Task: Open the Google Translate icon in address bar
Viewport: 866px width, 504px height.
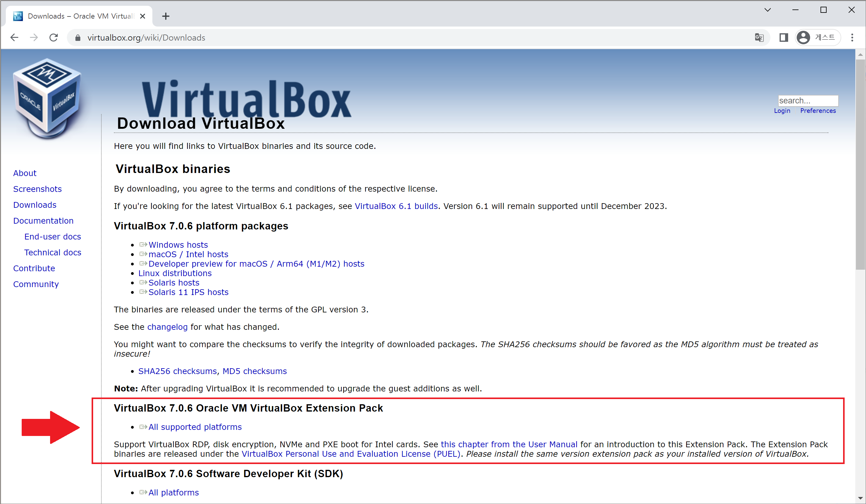Action: (759, 38)
